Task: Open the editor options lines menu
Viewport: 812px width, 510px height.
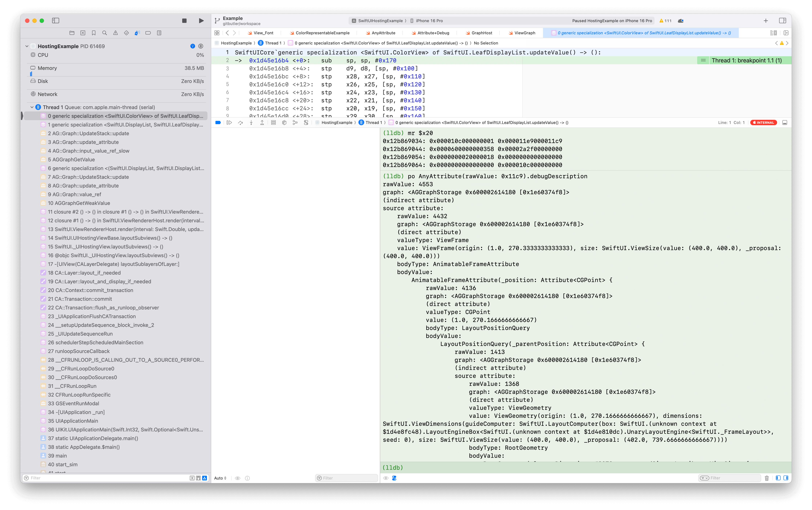Action: pos(773,33)
